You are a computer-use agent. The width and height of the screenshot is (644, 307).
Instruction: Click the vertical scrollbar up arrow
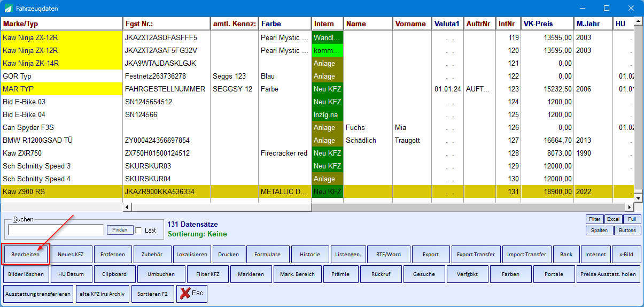638,22
